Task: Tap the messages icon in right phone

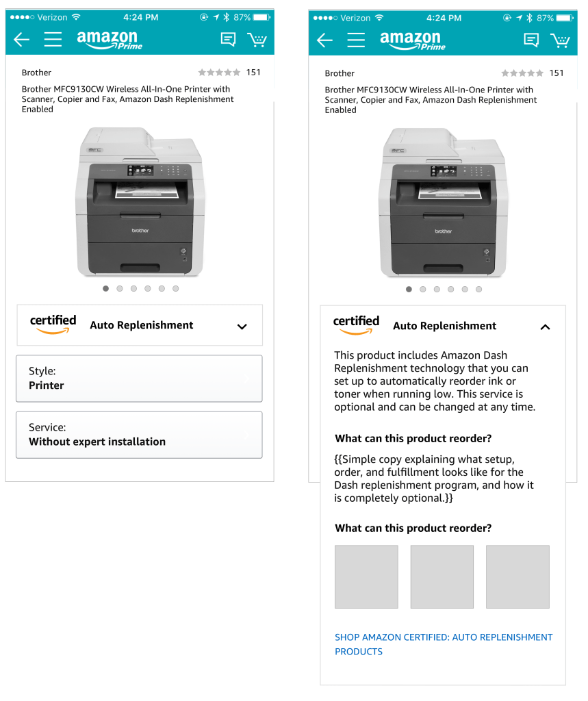Action: [x=531, y=40]
